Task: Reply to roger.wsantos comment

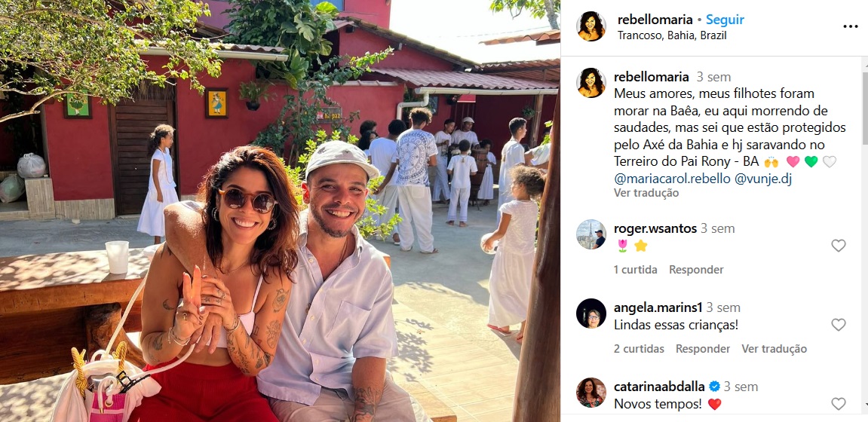Action: (x=696, y=270)
